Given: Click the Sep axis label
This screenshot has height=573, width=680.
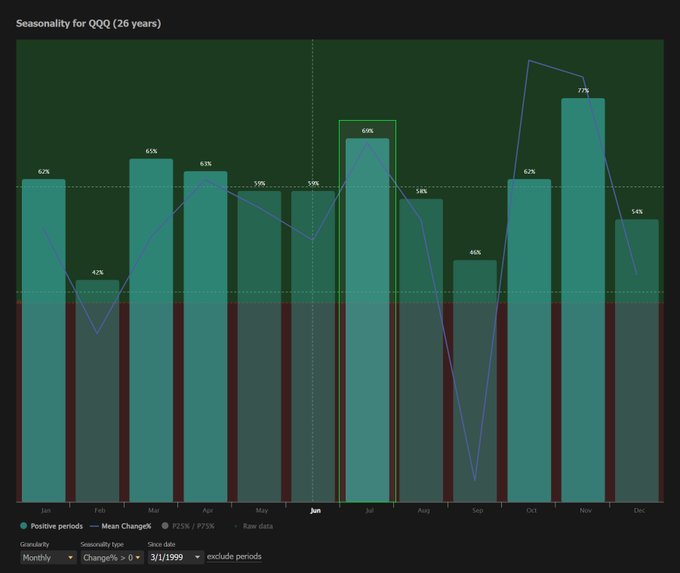Looking at the screenshot, I should point(477,511).
